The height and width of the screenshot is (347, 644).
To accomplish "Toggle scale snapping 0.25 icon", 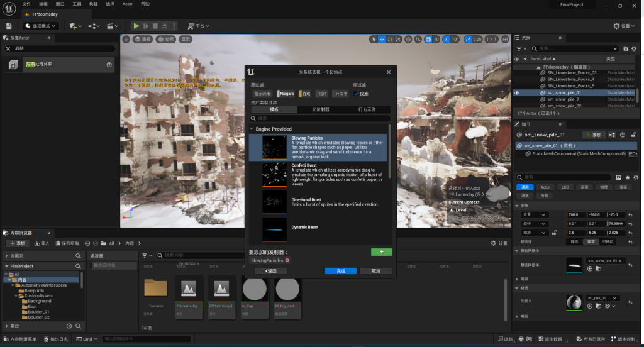I will [x=468, y=40].
